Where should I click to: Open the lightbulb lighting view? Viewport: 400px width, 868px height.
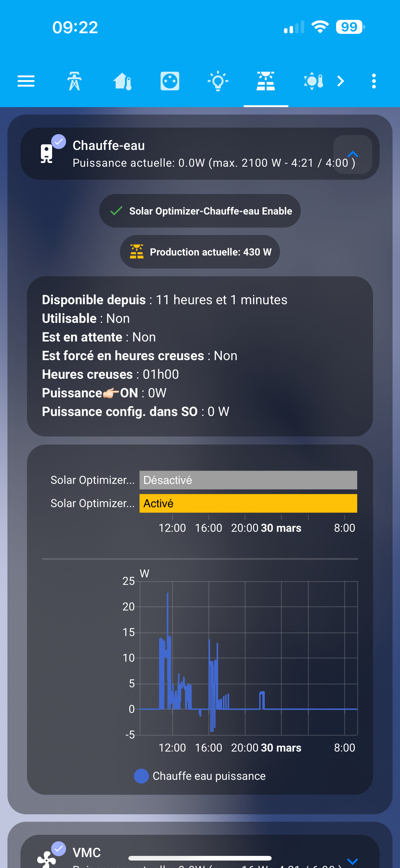pyautogui.click(x=218, y=81)
